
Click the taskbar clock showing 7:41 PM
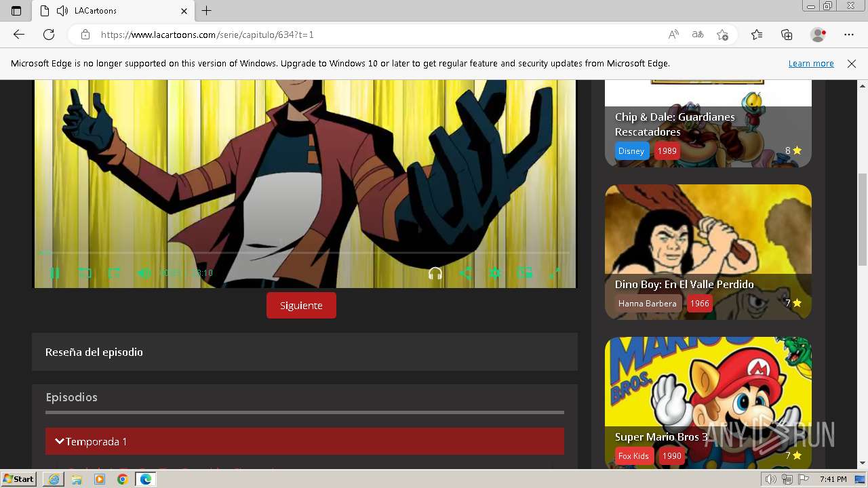[x=833, y=479]
